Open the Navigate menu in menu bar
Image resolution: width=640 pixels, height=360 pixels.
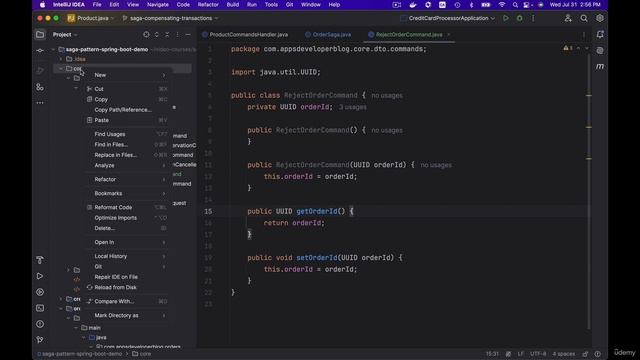(x=158, y=5)
